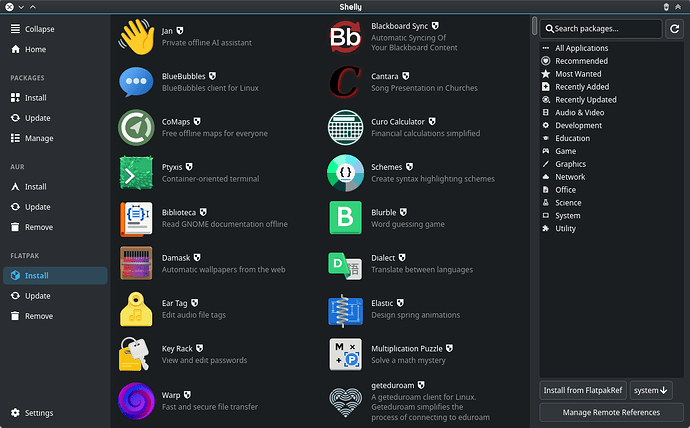Focus the Search packages field

tap(601, 29)
